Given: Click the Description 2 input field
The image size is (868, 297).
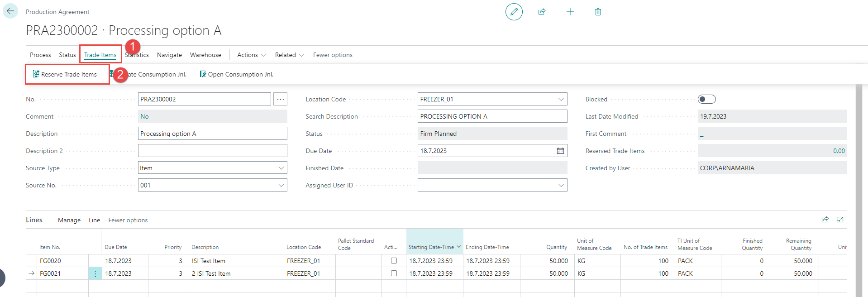Looking at the screenshot, I should (x=212, y=151).
